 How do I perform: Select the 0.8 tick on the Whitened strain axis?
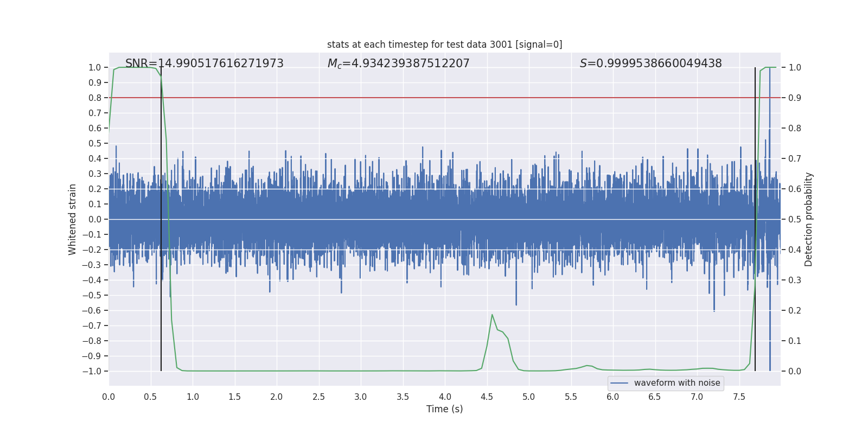point(95,98)
